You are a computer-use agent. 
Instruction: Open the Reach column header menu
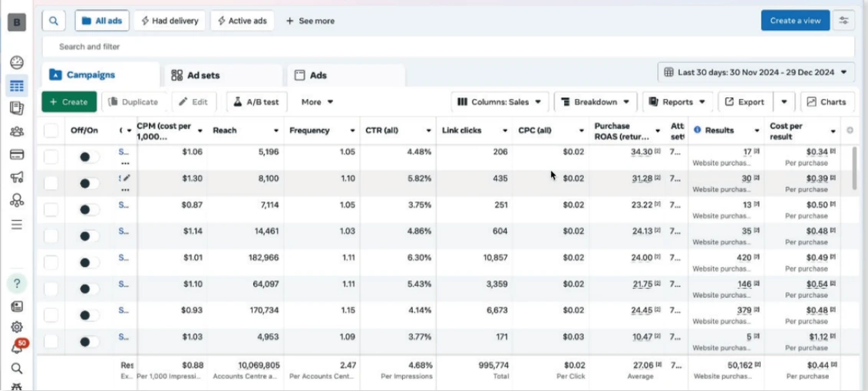[x=276, y=131]
